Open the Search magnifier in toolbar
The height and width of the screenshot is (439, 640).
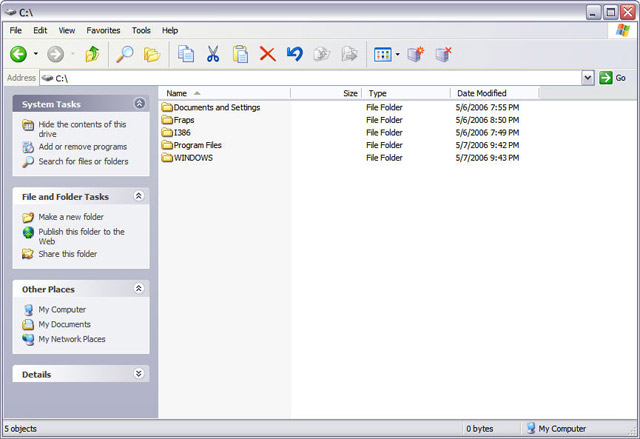pos(124,54)
